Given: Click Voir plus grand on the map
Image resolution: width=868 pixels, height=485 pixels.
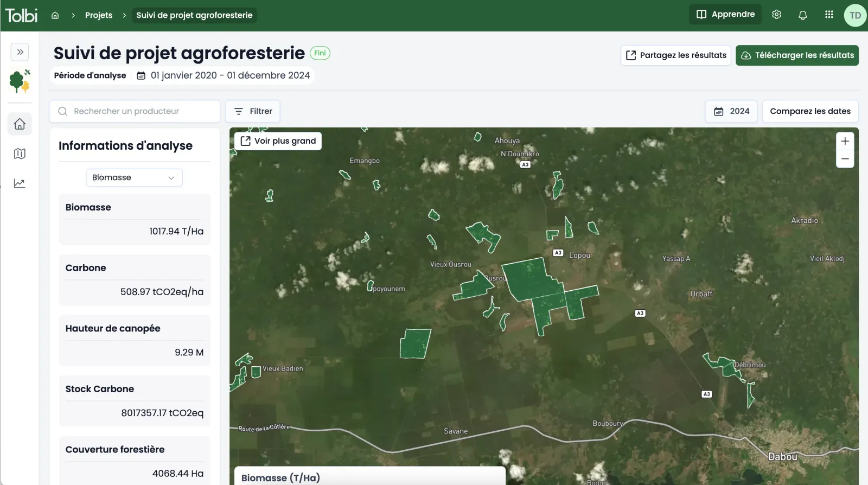Looking at the screenshot, I should pyautogui.click(x=278, y=141).
